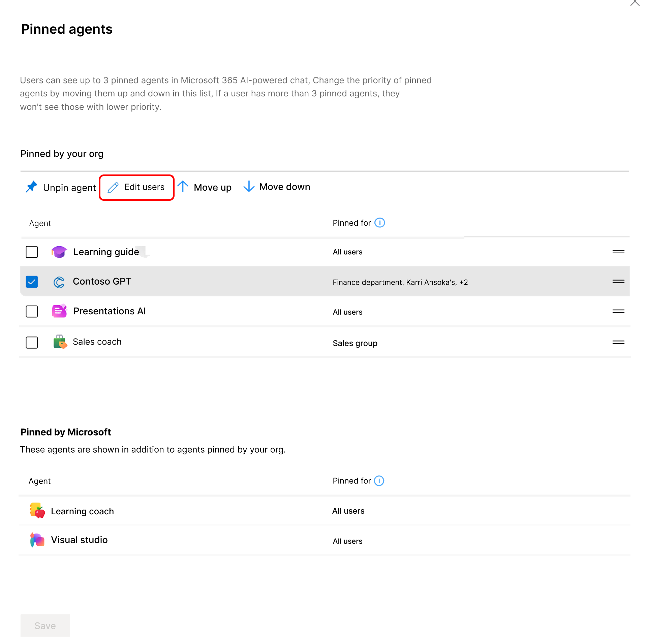The image size is (647, 644).
Task: Click the Move up arrow icon
Action: 183,186
